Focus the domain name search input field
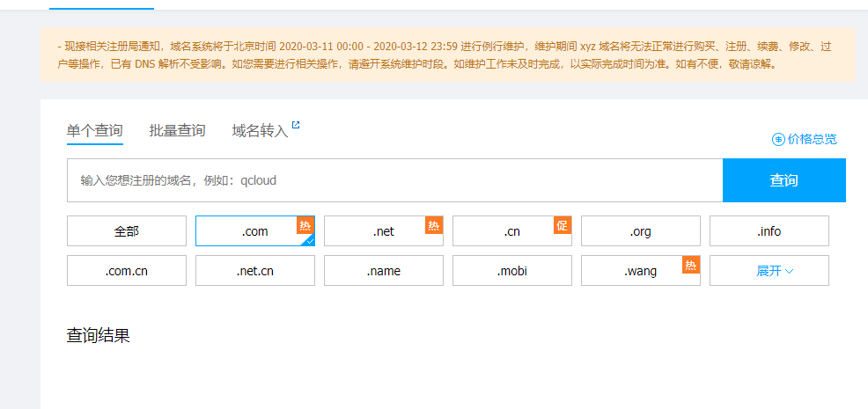This screenshot has width=868, height=409. [x=394, y=180]
